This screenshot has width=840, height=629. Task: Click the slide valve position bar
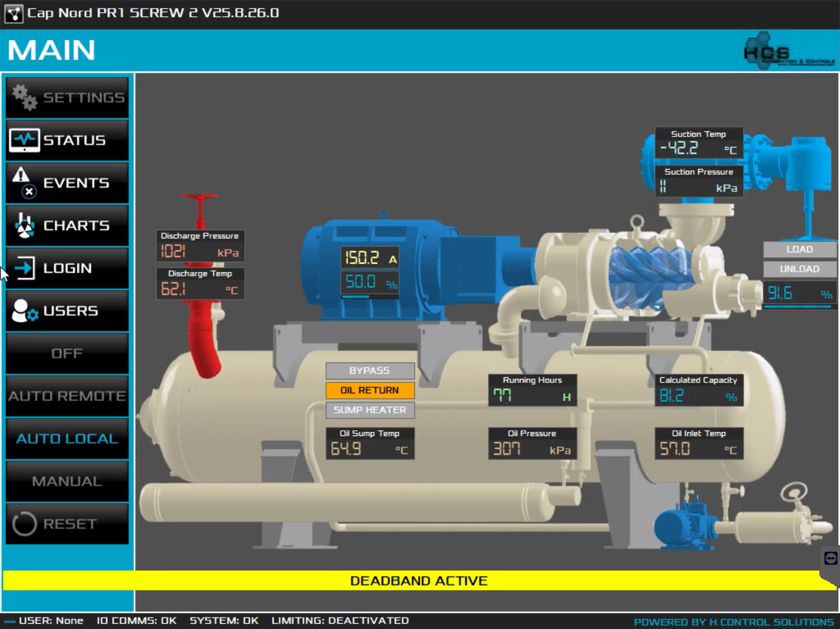pyautogui.click(x=797, y=307)
